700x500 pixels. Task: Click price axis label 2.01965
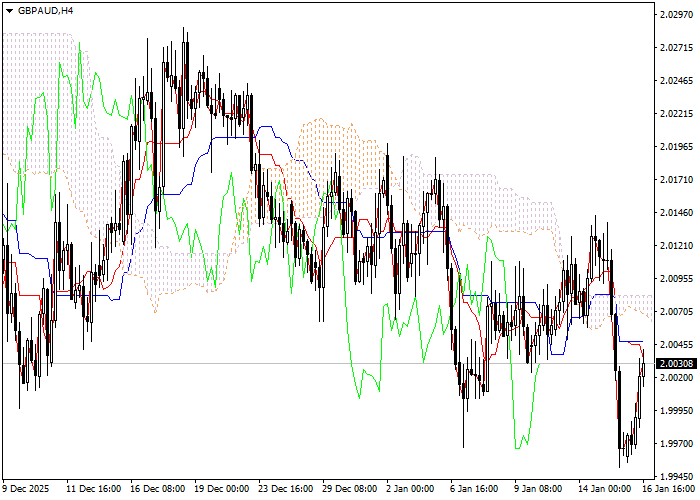pyautogui.click(x=677, y=147)
